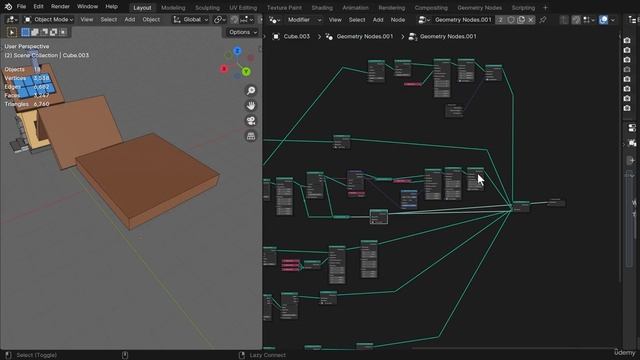The height and width of the screenshot is (360, 640).
Task: Open the node editor View menu
Action: pos(335,20)
